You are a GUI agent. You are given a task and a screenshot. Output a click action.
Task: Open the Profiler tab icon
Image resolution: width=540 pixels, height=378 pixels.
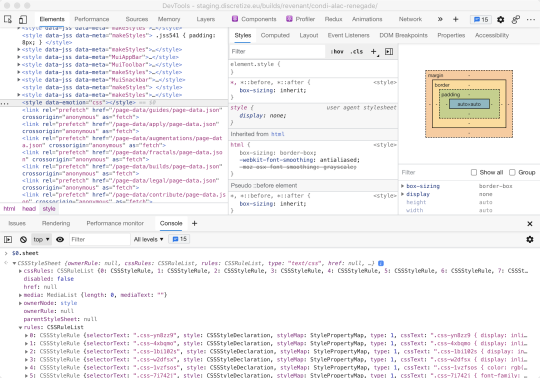point(289,19)
